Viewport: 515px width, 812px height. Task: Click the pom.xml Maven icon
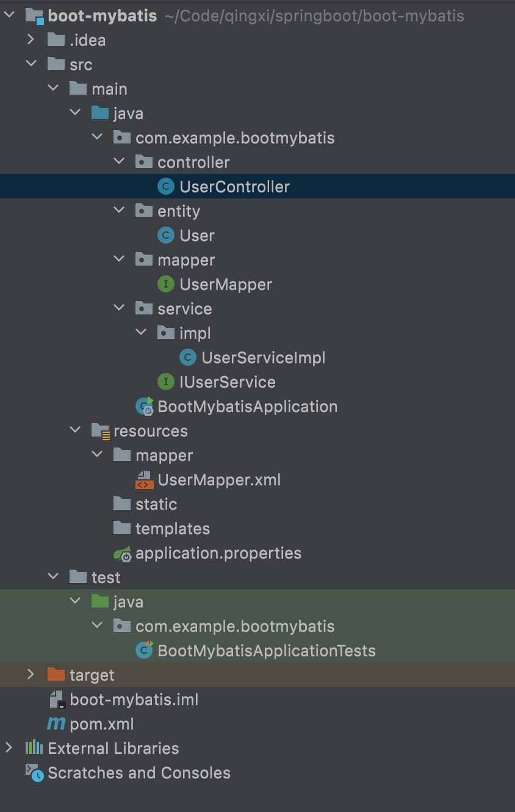[x=56, y=724]
